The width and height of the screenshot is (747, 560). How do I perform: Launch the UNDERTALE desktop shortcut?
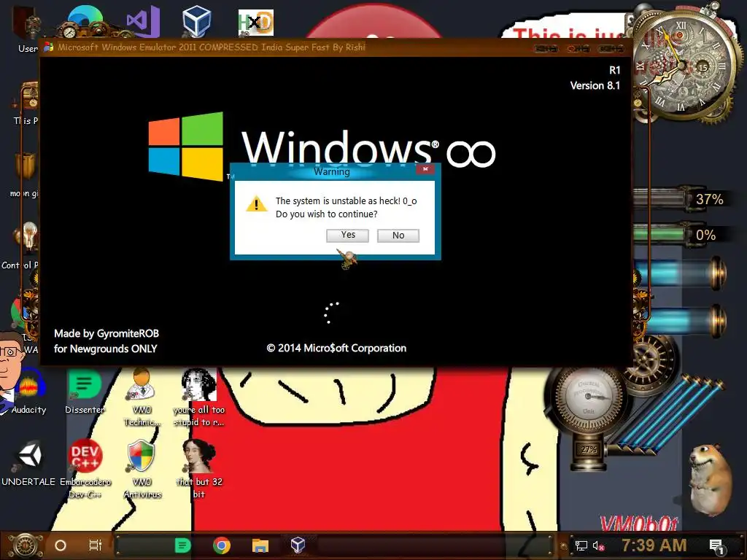pyautogui.click(x=28, y=463)
